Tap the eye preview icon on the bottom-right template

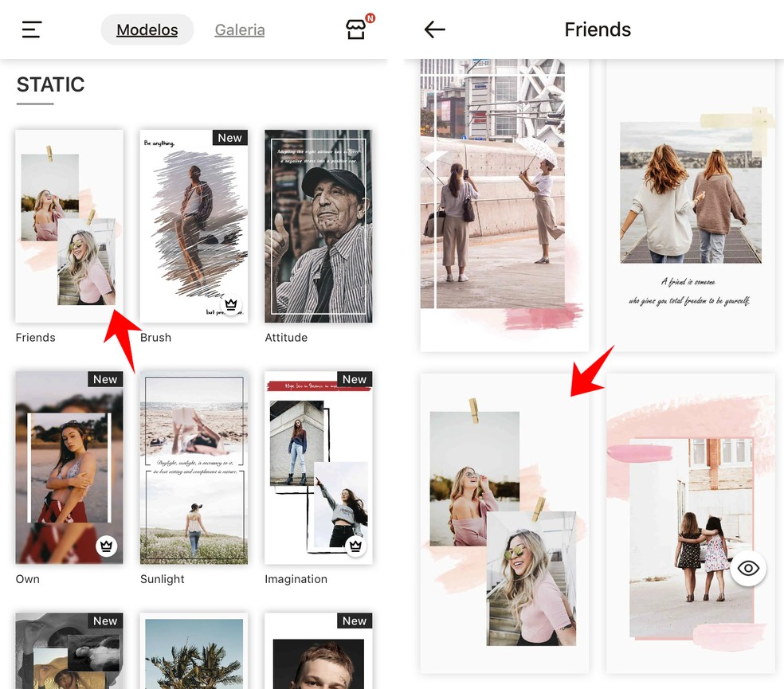pyautogui.click(x=748, y=569)
